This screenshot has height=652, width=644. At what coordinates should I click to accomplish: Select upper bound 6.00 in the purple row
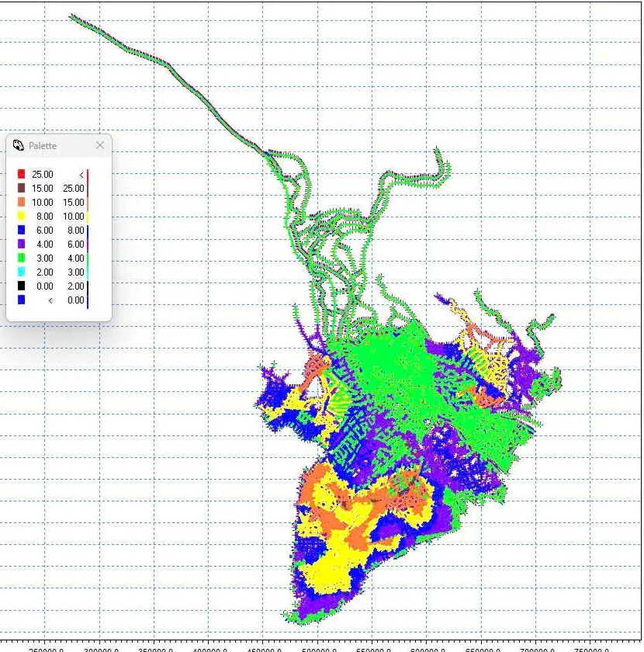pos(76,244)
